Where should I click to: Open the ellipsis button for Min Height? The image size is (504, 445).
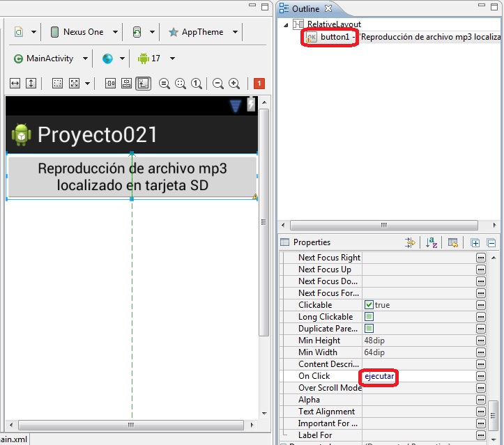(480, 341)
